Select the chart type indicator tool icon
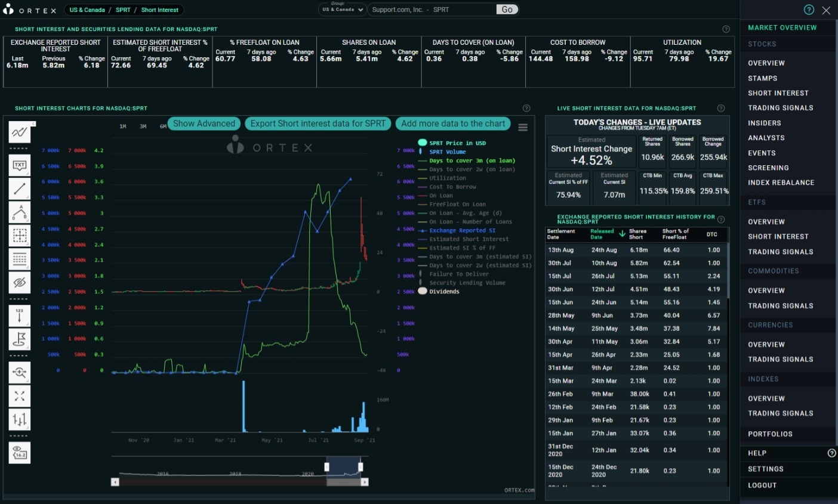838x504 pixels. (20, 132)
